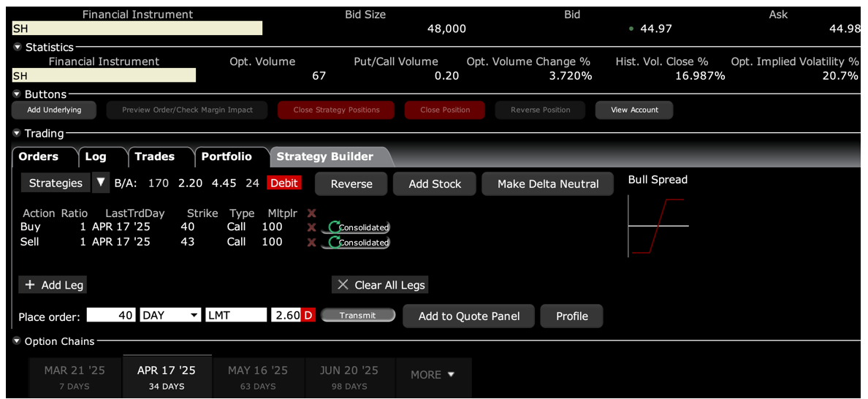
Task: Collapse the Trading section
Action: pos(18,134)
